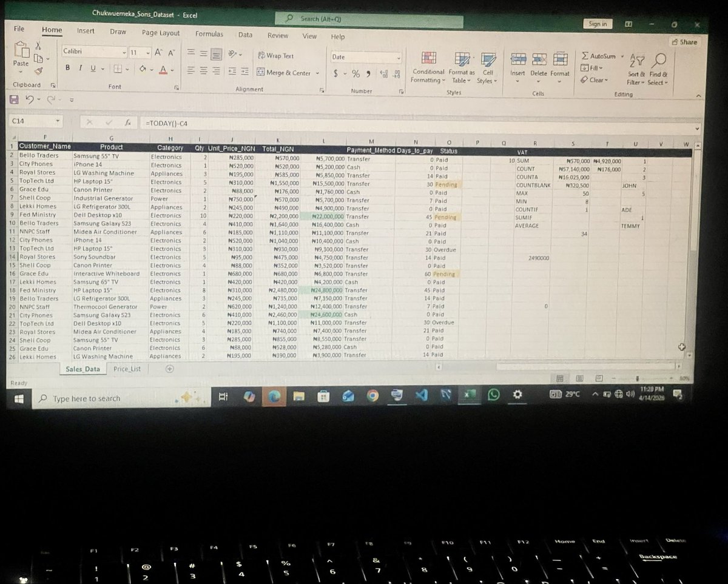Screen dimensions: 728x584
Task: Open Format as Table gallery
Action: click(462, 67)
